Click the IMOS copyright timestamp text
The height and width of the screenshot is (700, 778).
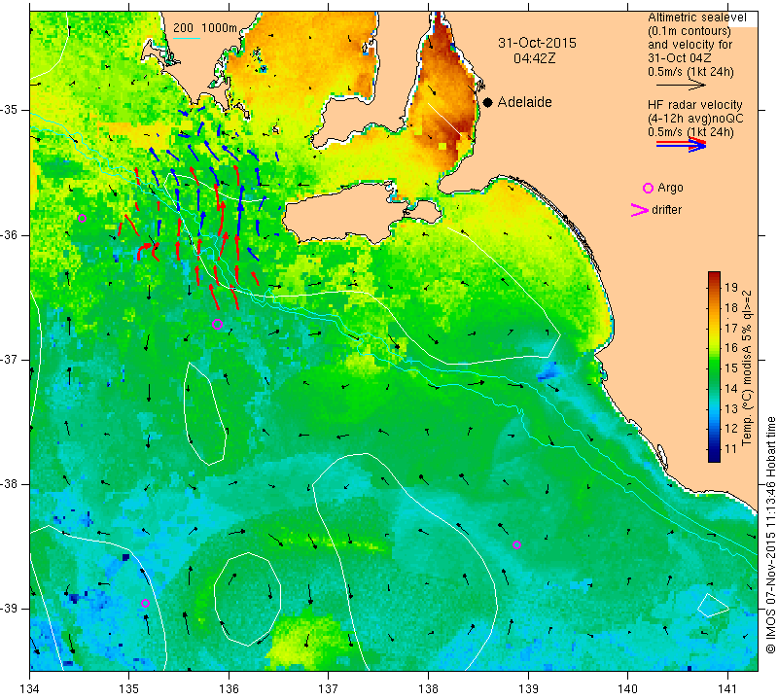(770, 535)
